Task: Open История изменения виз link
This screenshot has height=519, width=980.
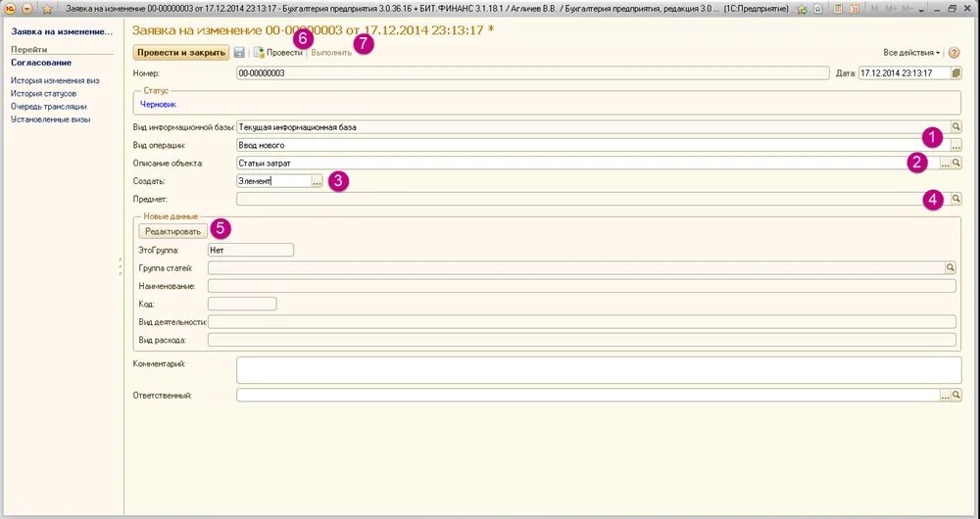Action: [55, 80]
